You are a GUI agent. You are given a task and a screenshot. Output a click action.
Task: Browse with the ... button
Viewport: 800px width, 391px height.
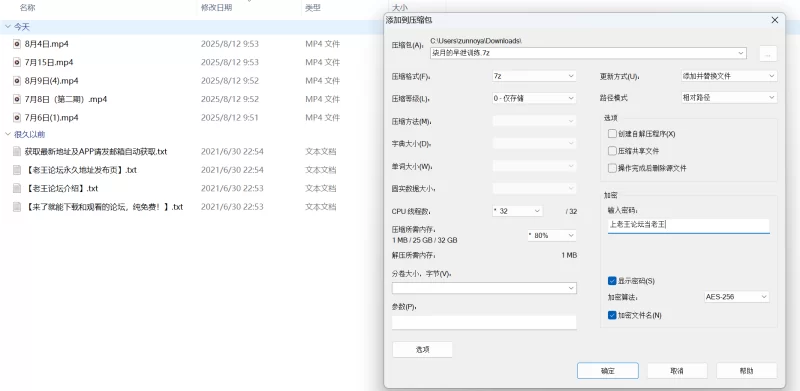tap(768, 53)
